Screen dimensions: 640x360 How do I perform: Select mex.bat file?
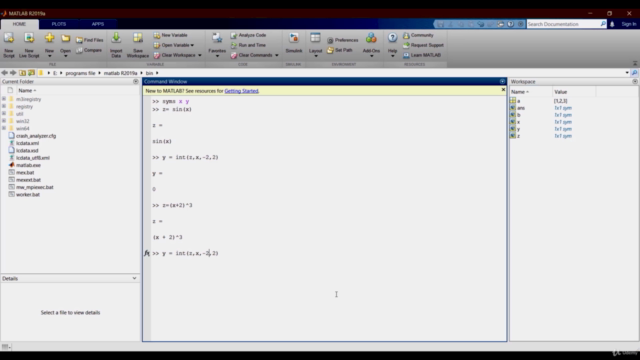click(25, 173)
